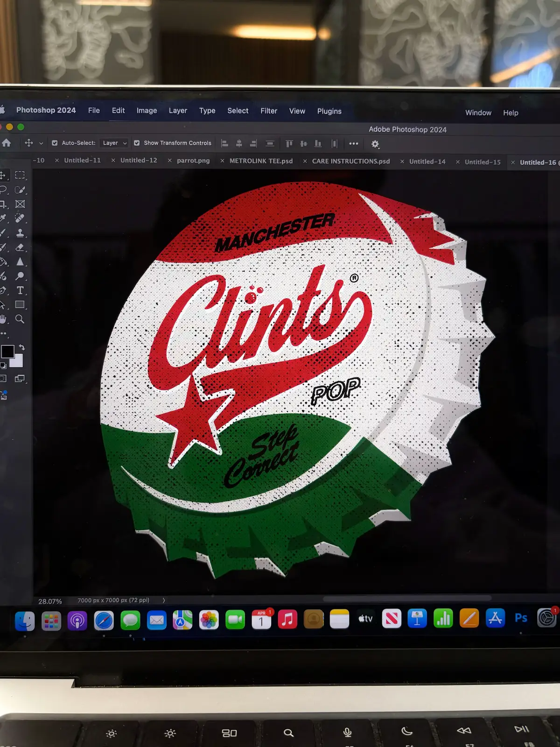Expand status bar document info chevron
Image resolution: width=560 pixels, height=747 pixels.
coord(164,600)
